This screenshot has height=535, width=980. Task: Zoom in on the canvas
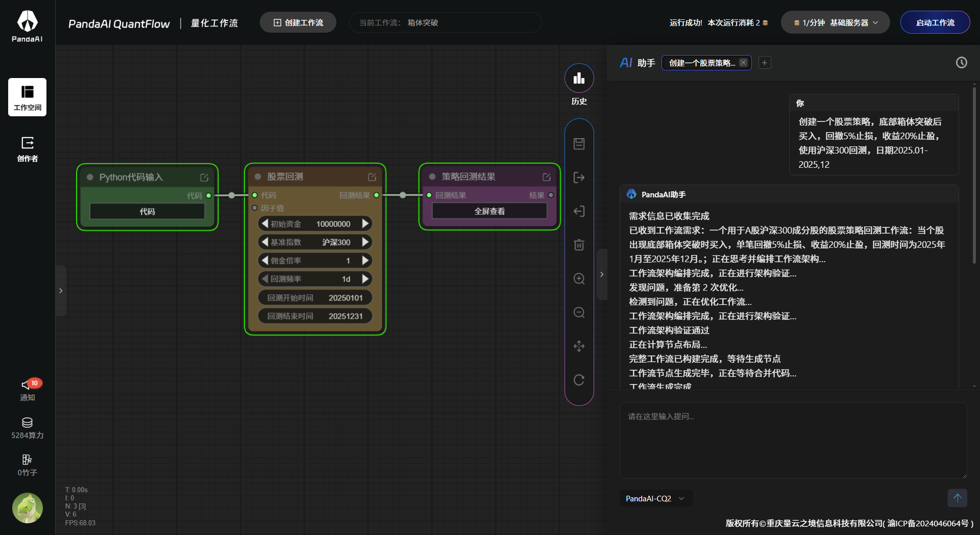pos(579,278)
